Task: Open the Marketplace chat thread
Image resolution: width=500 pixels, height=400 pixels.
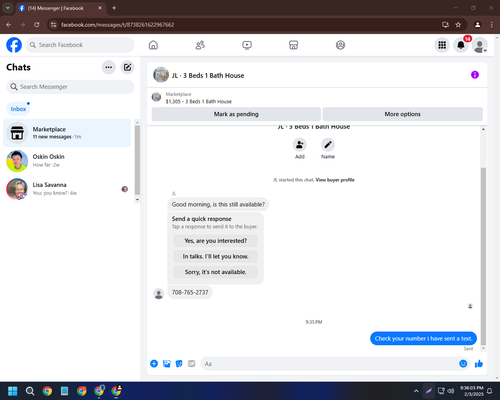Action: point(67,133)
